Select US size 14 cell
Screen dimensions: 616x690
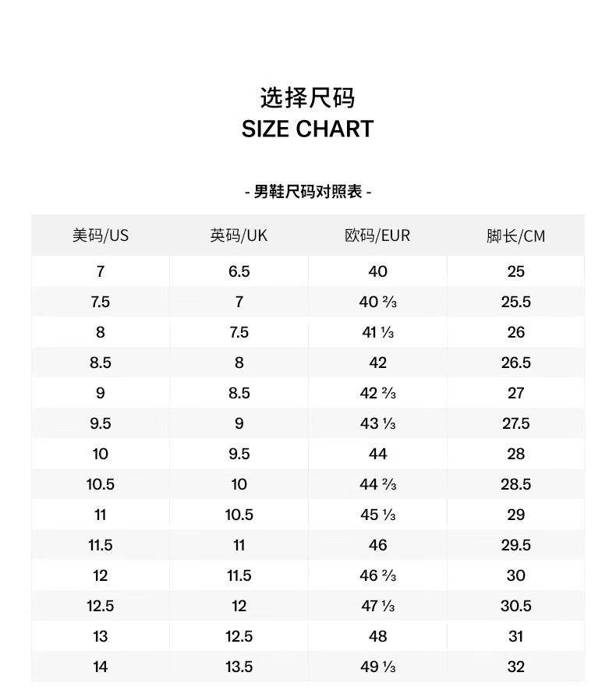point(101,667)
